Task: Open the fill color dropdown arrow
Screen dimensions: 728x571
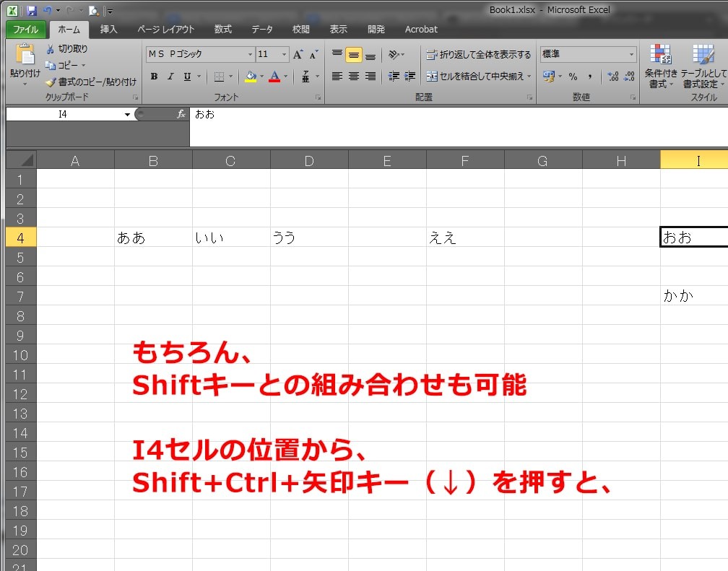Action: [261, 76]
